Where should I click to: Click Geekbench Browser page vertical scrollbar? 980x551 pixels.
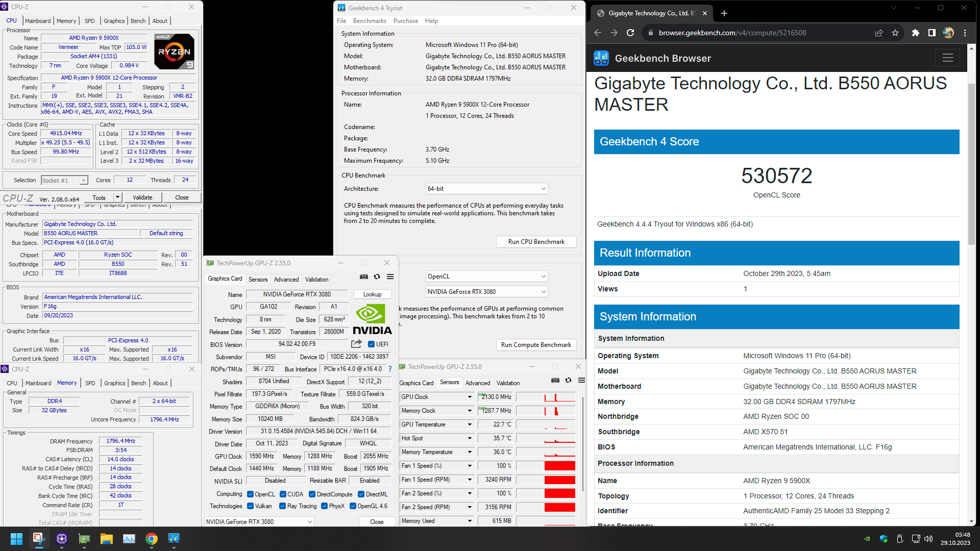pos(971,163)
